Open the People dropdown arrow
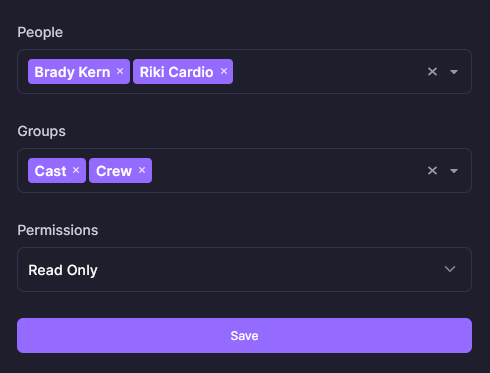 click(x=454, y=72)
